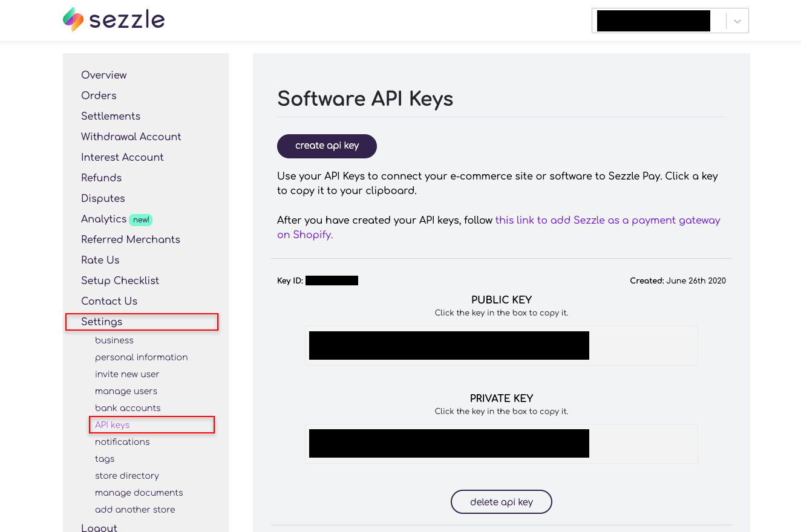Image resolution: width=801 pixels, height=532 pixels.
Task: Click the PRIVATE KEY heading
Action: 502,398
